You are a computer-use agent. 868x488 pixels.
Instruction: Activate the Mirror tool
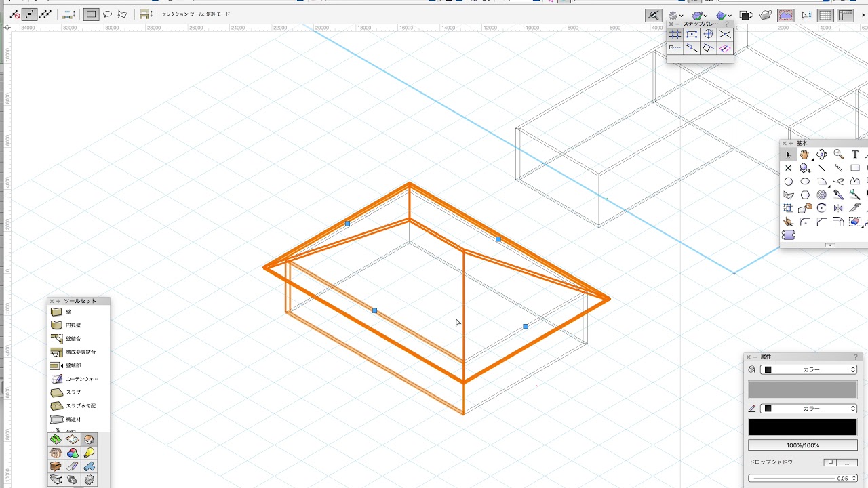click(838, 208)
